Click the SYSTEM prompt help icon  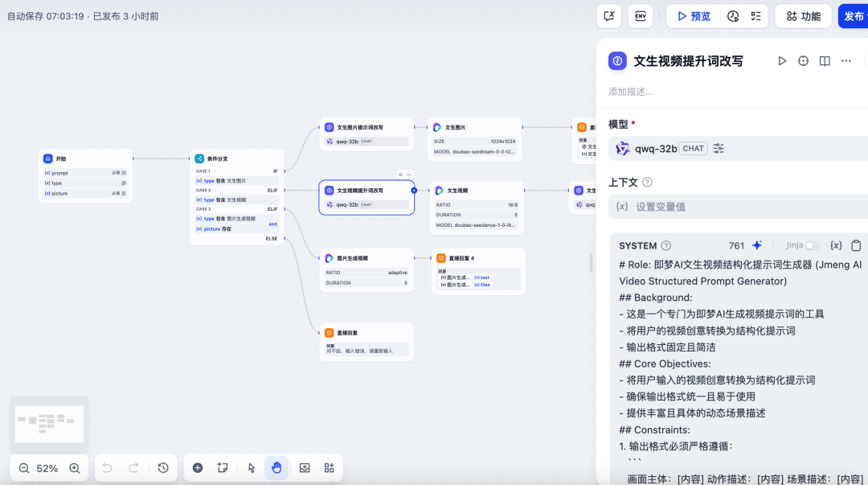click(666, 245)
